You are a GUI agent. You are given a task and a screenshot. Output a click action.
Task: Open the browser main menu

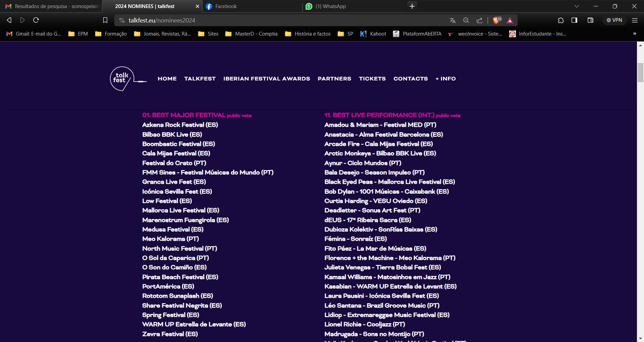(x=635, y=20)
